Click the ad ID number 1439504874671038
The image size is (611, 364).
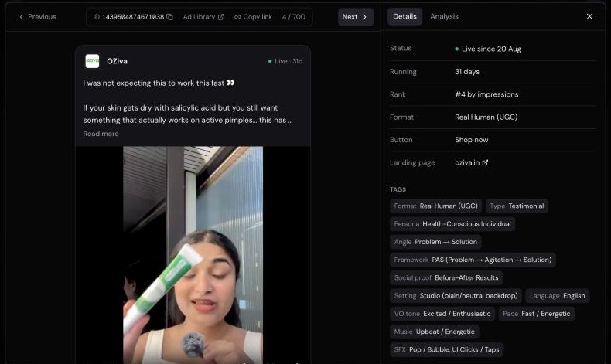click(132, 17)
